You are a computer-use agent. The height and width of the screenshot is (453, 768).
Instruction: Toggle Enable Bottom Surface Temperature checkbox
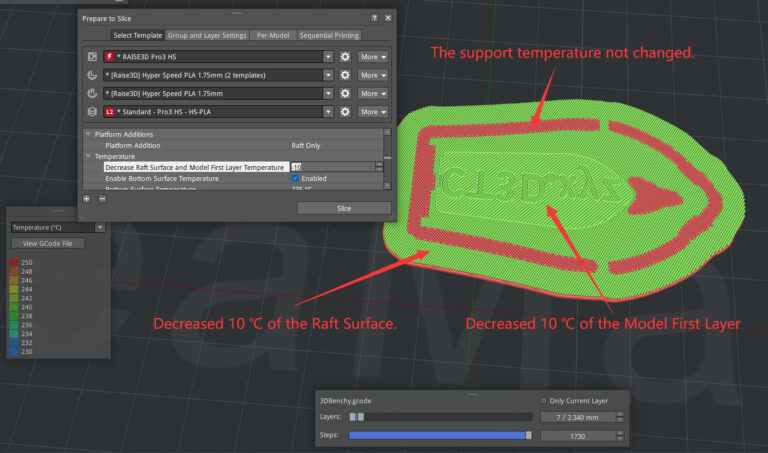[x=295, y=178]
